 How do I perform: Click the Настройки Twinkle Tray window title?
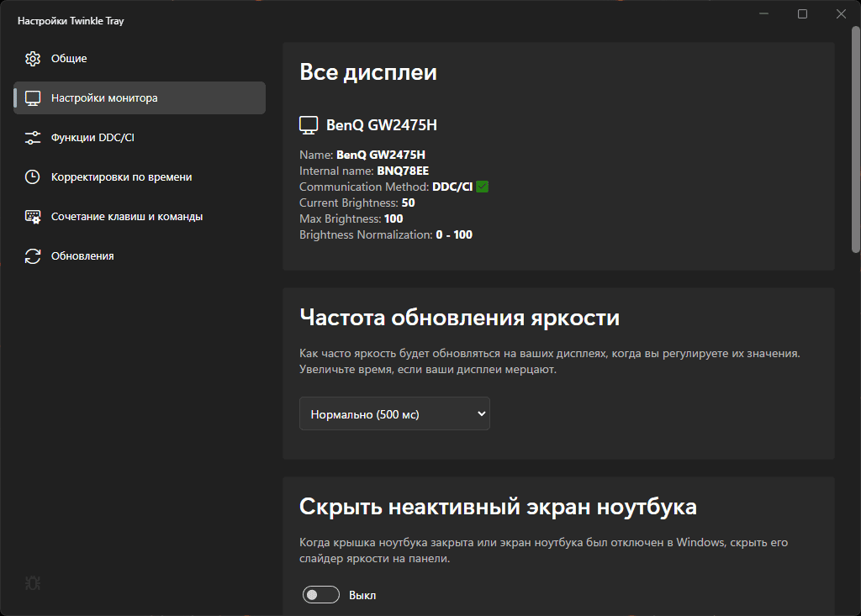pos(71,21)
